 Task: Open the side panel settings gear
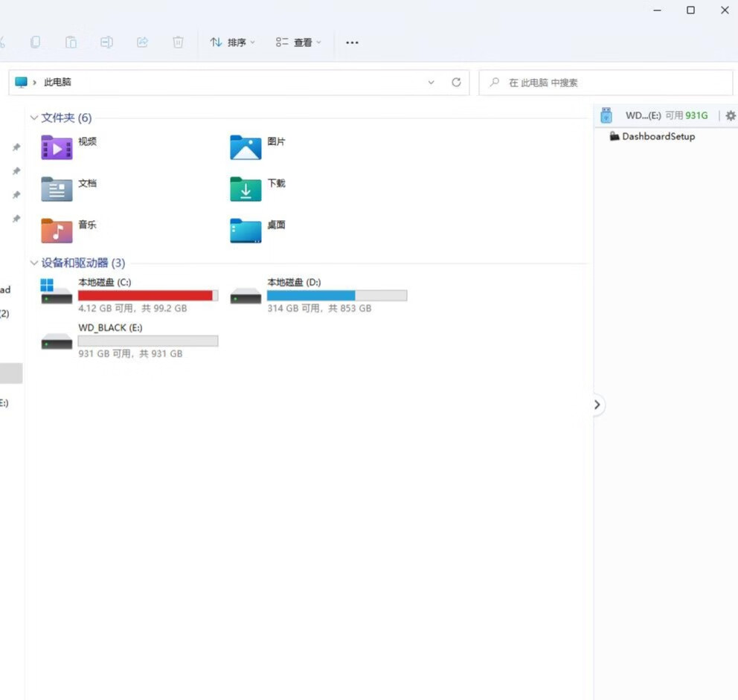click(731, 116)
